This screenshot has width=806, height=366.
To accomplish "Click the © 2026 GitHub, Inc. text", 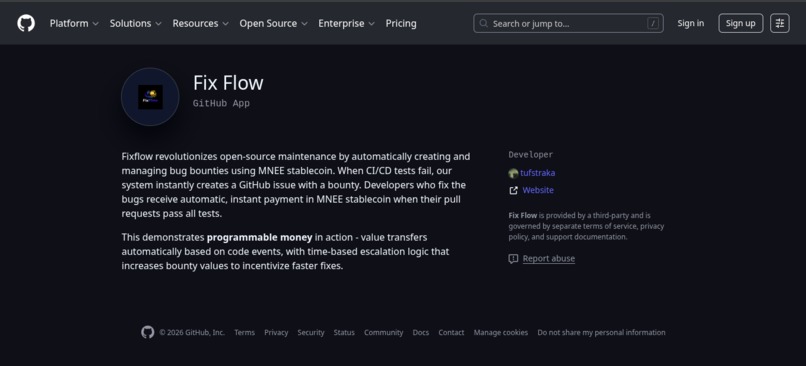I will [192, 333].
